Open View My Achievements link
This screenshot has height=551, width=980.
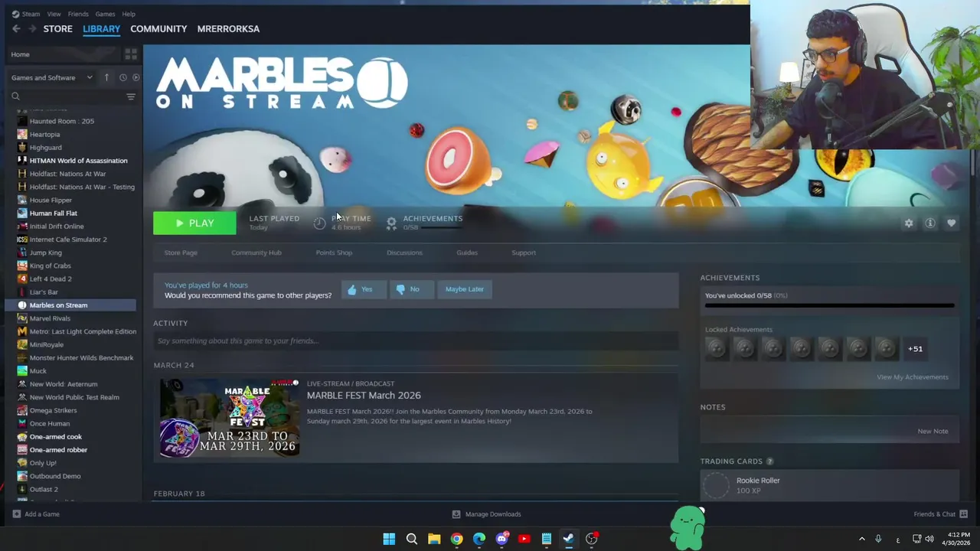[913, 377]
